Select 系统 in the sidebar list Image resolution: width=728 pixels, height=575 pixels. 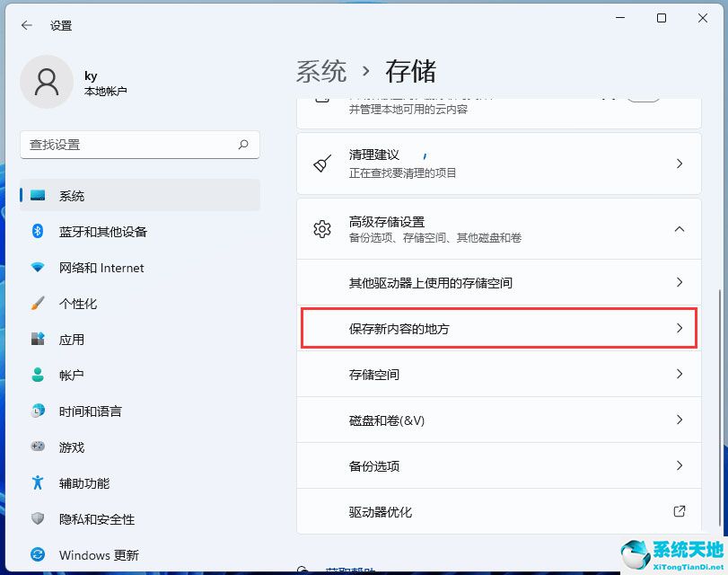pyautogui.click(x=72, y=196)
